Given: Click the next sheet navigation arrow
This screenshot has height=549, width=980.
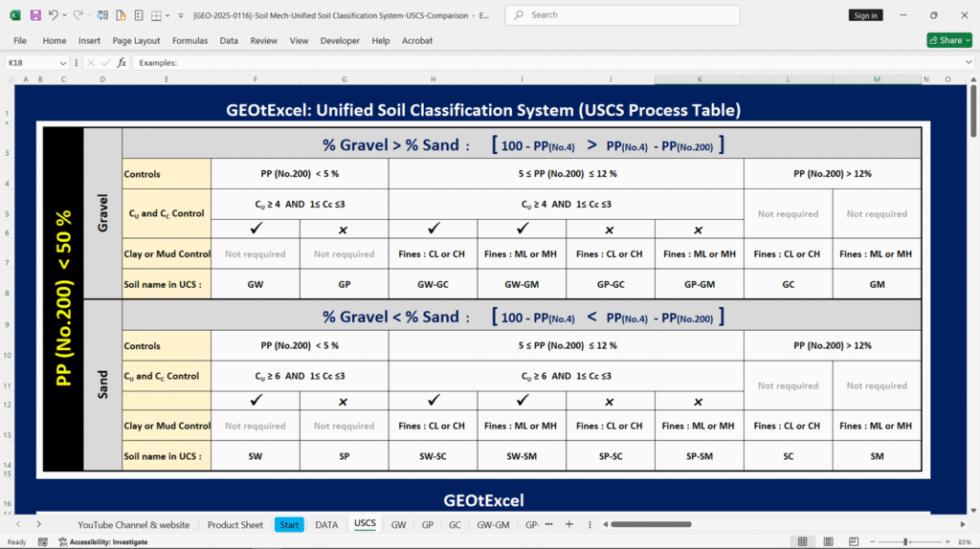Looking at the screenshot, I should [x=38, y=525].
